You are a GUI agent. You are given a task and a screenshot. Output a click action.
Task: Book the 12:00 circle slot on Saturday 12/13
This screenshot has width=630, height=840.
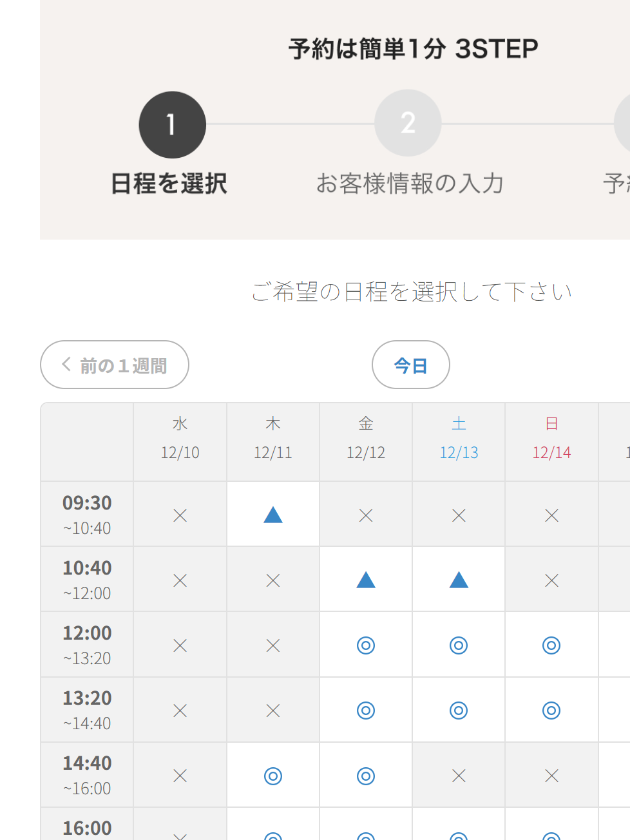pos(459,645)
